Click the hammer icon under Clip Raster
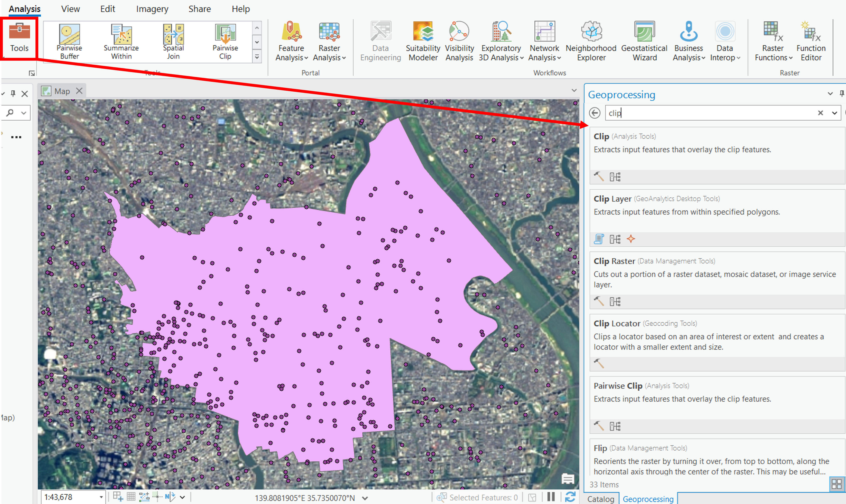Viewport: 846px width, 504px height. click(599, 301)
